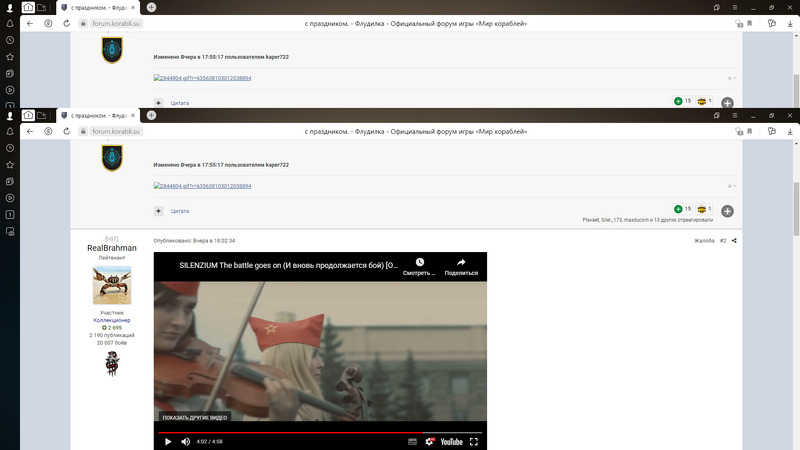The image size is (800, 450).
Task: Go back in the upper browser window
Action: [x=30, y=23]
